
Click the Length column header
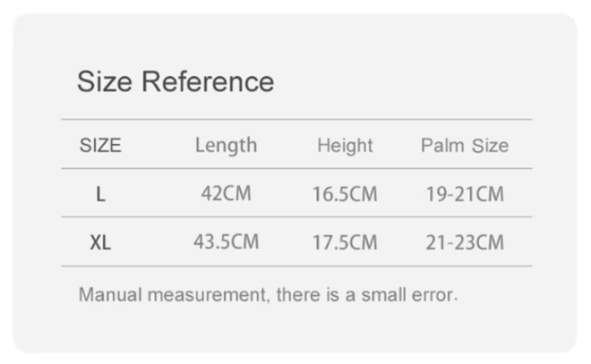pyautogui.click(x=226, y=145)
